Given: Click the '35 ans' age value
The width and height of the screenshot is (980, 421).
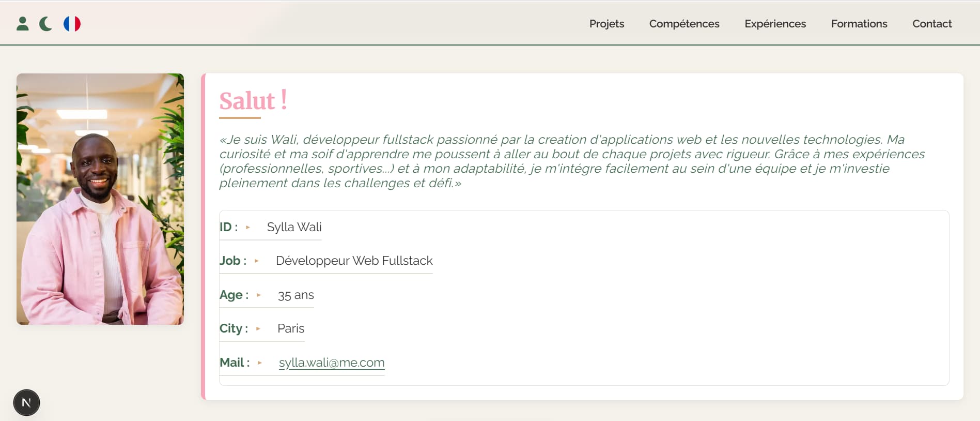Looking at the screenshot, I should [296, 295].
